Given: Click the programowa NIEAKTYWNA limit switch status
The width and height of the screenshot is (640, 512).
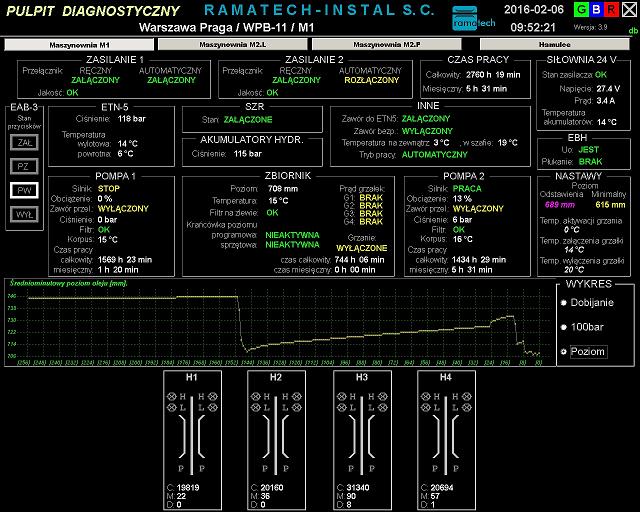Looking at the screenshot, I should (x=292, y=235).
